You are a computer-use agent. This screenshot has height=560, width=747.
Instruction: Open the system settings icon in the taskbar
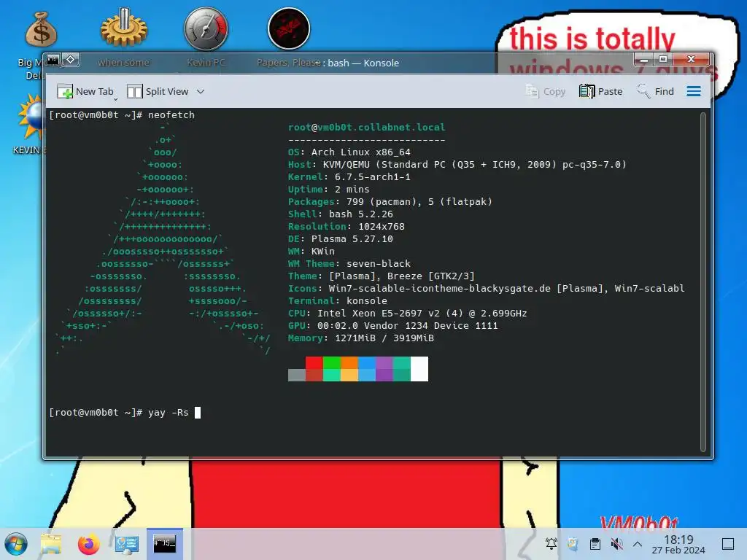pyautogui.click(x=126, y=544)
